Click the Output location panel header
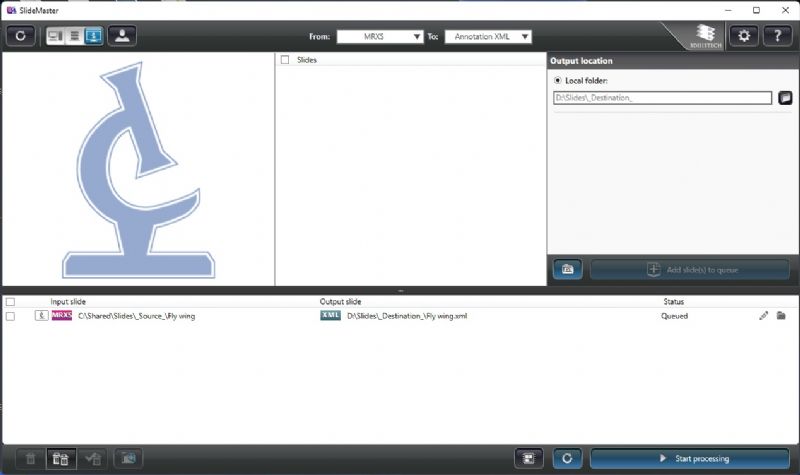 (673, 61)
